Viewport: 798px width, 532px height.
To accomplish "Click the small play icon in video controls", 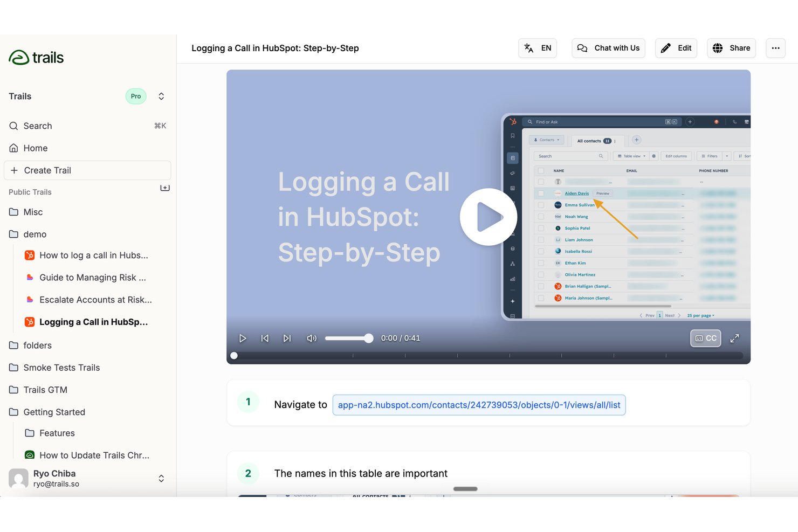I will tap(243, 338).
